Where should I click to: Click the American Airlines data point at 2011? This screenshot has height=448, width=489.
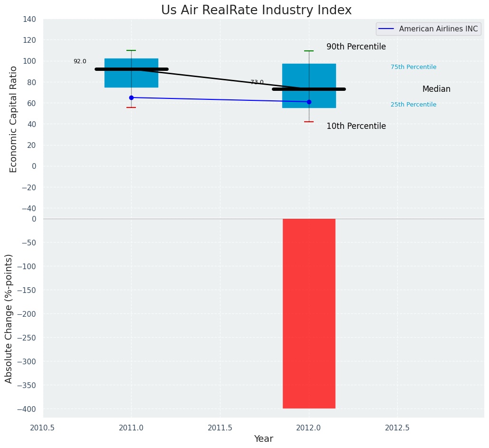click(x=131, y=97)
